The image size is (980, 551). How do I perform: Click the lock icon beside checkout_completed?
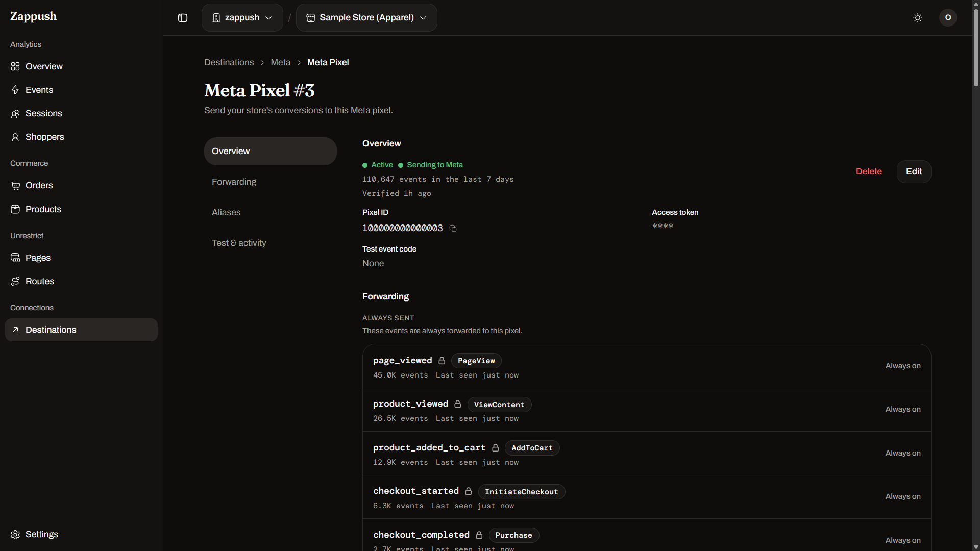coord(479,535)
